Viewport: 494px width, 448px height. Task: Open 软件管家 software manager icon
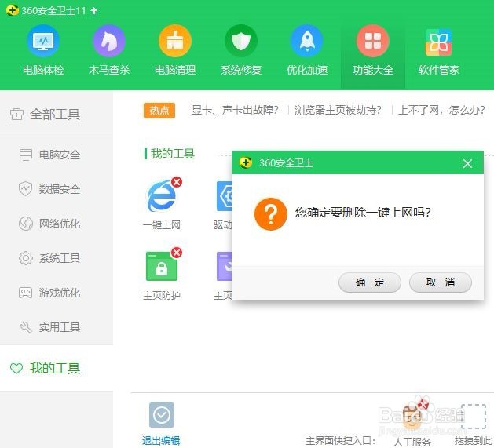(x=438, y=42)
